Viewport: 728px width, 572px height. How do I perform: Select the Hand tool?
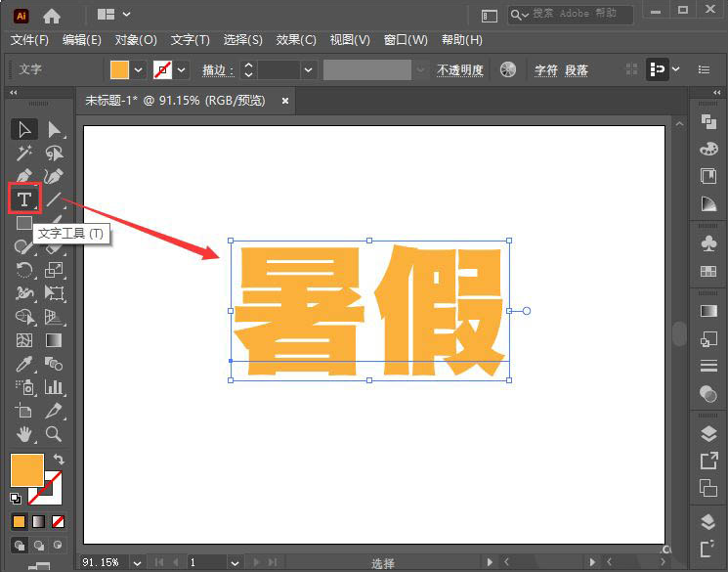(24, 434)
